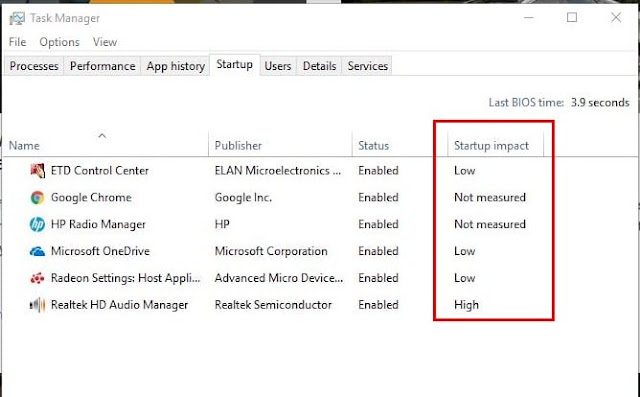Click the sort arrow above Name column
640x397 pixels.
pyautogui.click(x=102, y=136)
